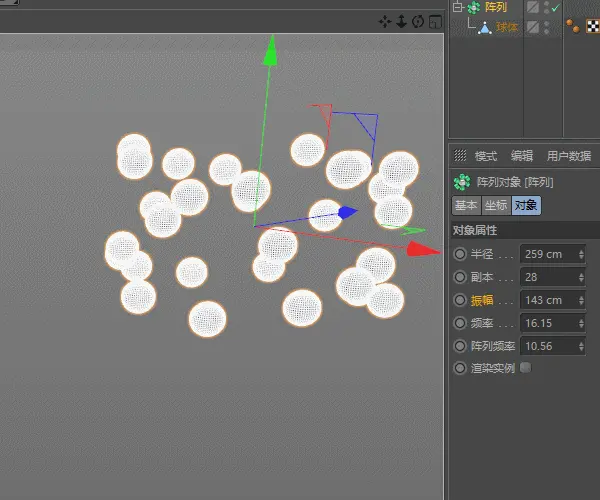Click the orange phong tag on 球体
Screen dimensions: 600x500
(575, 27)
